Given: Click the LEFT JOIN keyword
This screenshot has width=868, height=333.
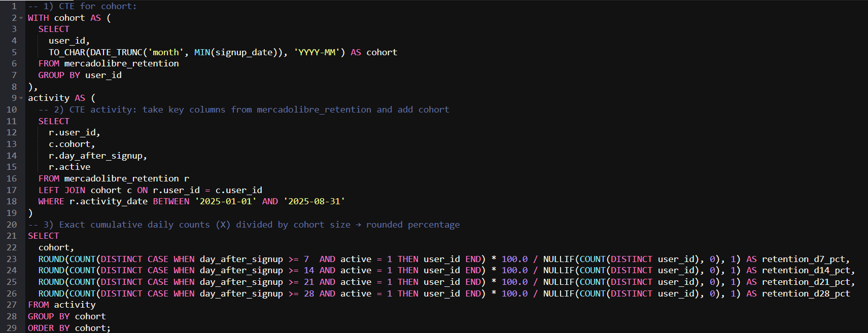Looking at the screenshot, I should pos(61,190).
